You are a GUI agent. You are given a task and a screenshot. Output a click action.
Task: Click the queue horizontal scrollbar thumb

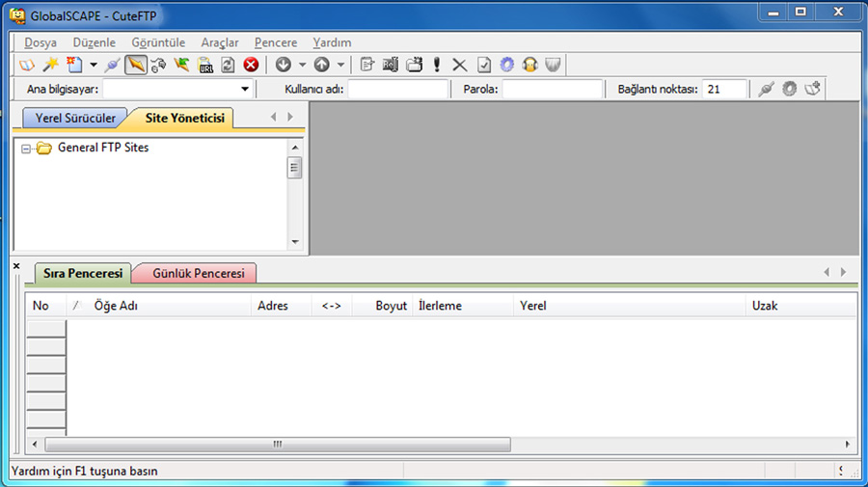[278, 444]
